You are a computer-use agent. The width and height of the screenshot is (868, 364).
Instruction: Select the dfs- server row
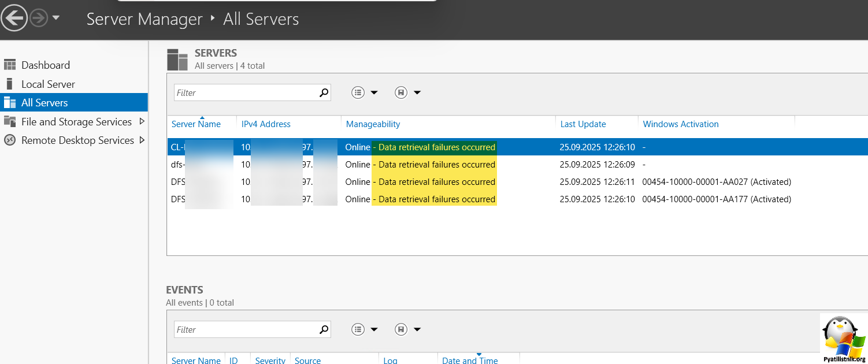coord(517,165)
